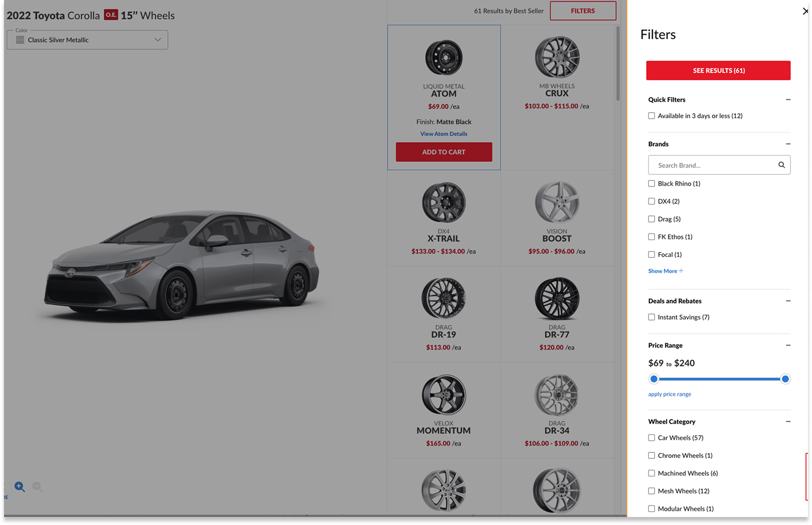
Task: Choose the Drag DR-77 wheel image
Action: [x=557, y=299]
